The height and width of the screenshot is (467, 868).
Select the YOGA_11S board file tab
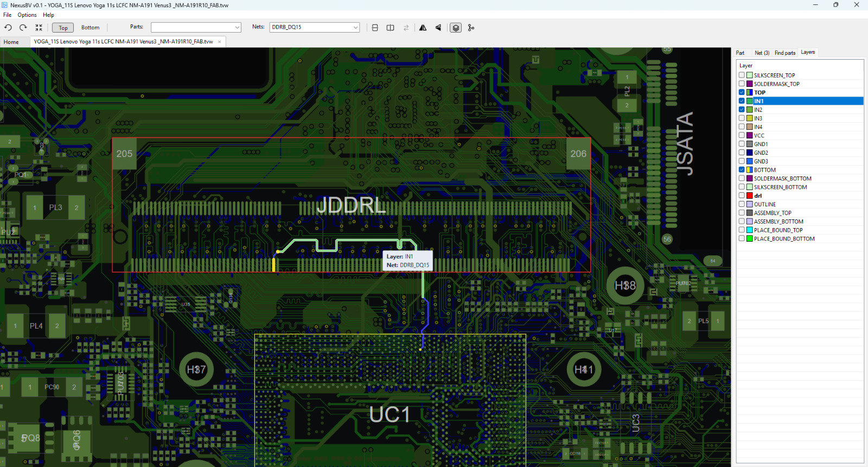tap(123, 41)
